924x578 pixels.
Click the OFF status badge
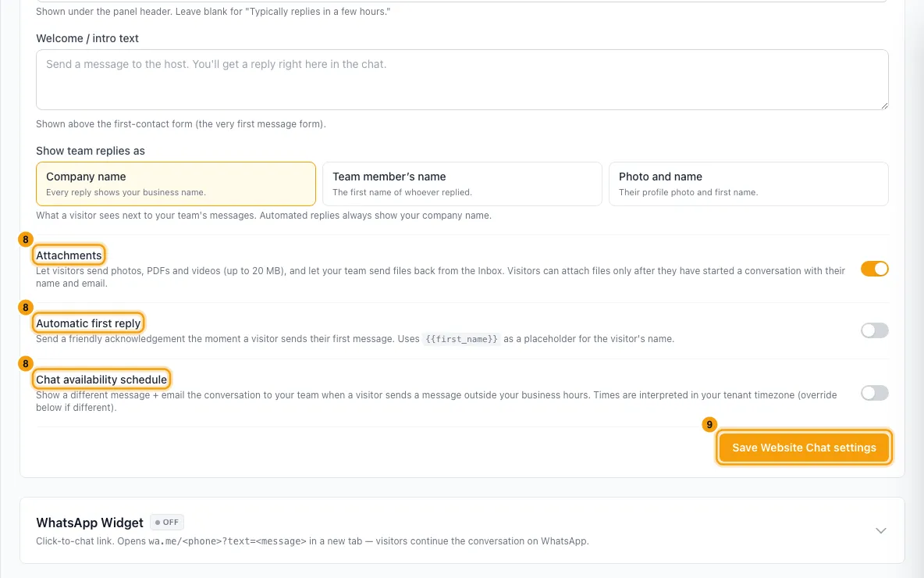[167, 523]
